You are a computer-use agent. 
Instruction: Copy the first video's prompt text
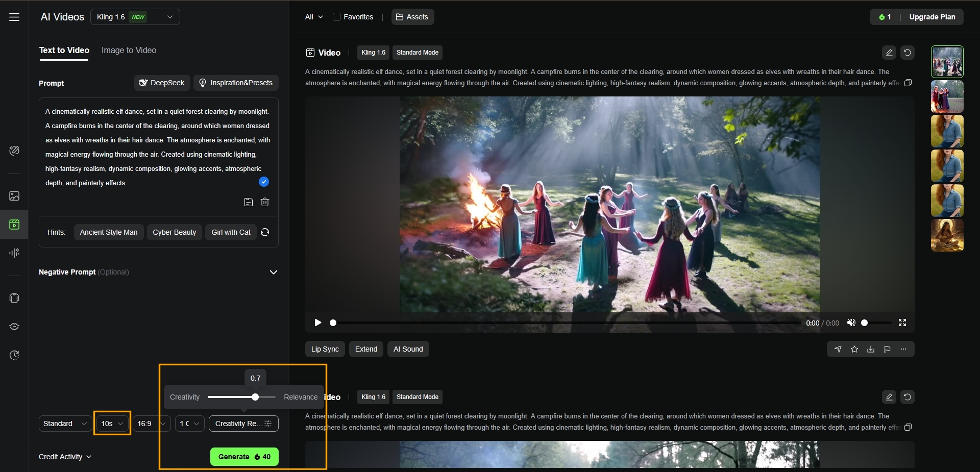(x=908, y=83)
